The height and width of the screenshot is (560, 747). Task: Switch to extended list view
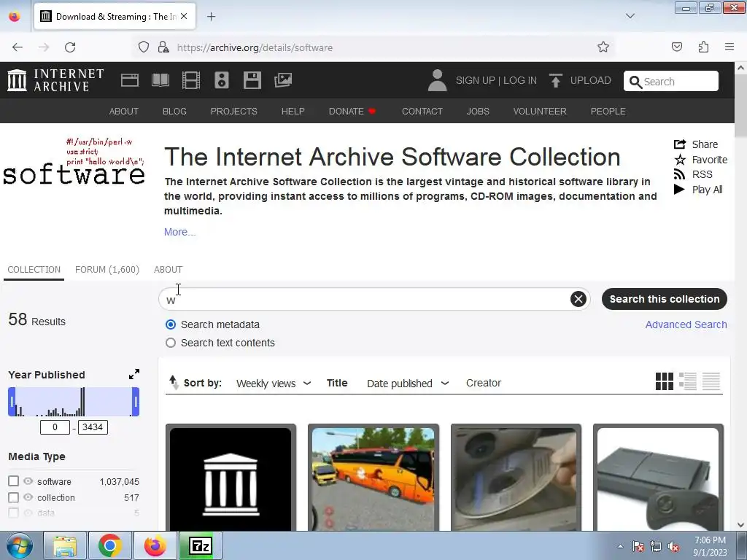click(x=687, y=381)
